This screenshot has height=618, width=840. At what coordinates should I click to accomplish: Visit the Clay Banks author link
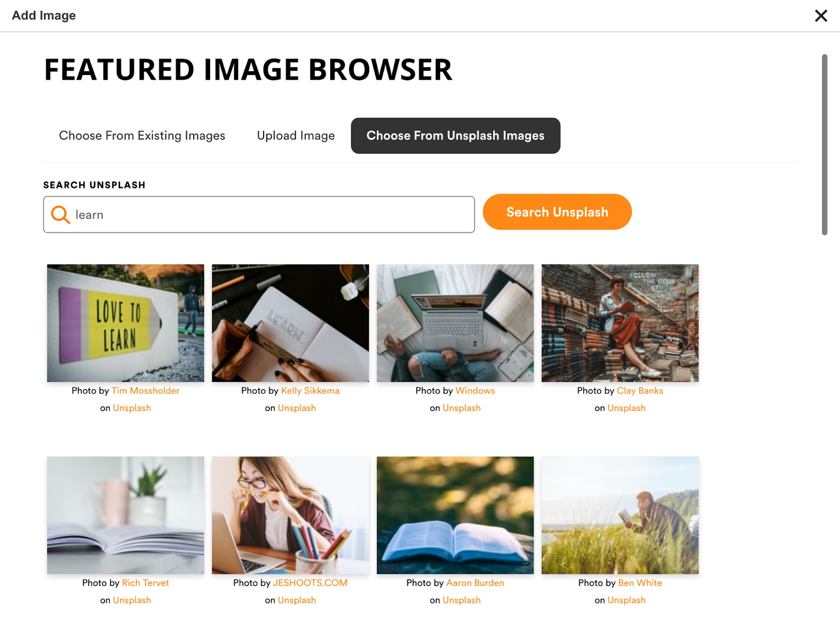[640, 391]
